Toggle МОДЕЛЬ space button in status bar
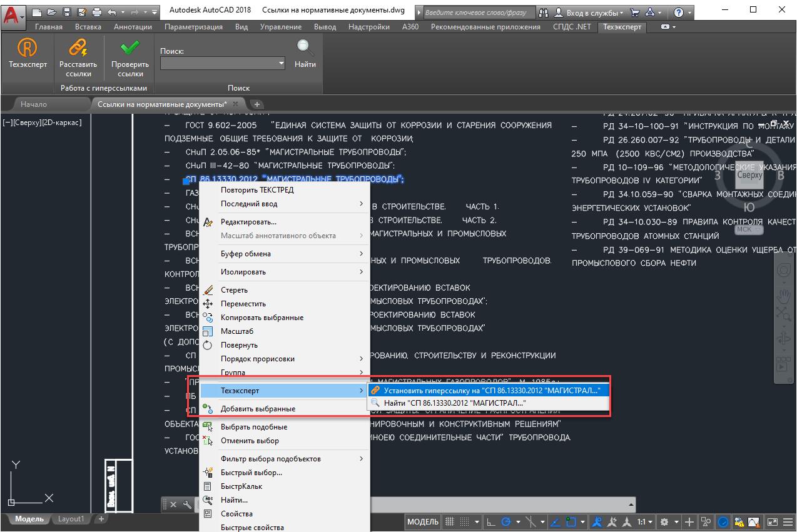 click(423, 522)
